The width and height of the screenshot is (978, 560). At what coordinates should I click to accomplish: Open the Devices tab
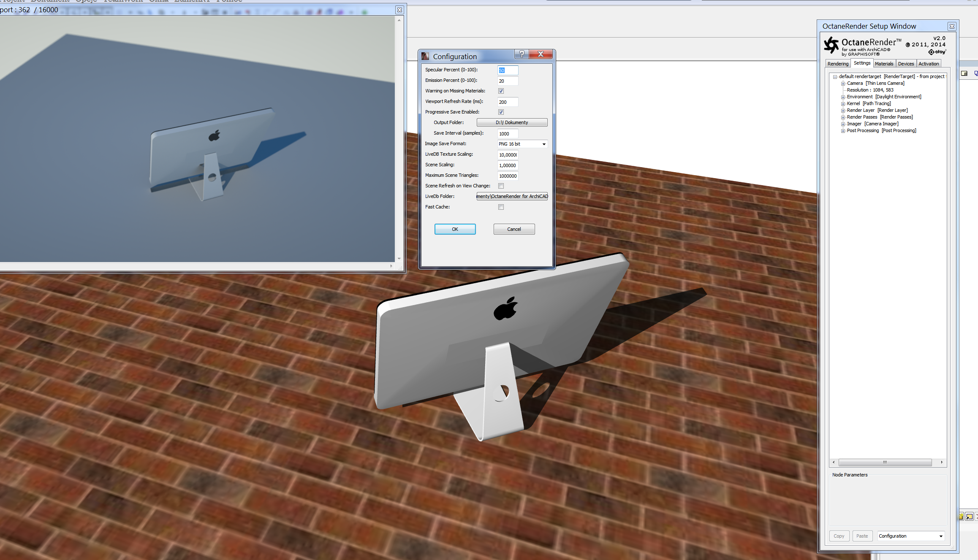[906, 64]
